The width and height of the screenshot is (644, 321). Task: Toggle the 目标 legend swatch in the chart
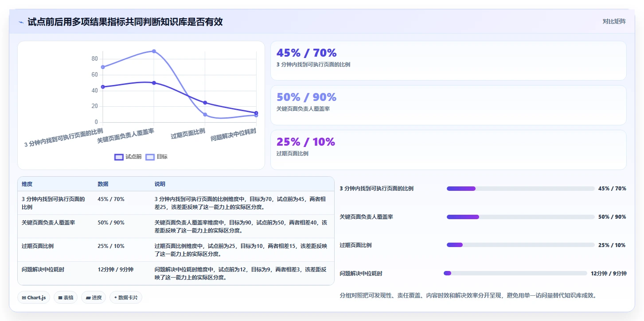[150, 157]
